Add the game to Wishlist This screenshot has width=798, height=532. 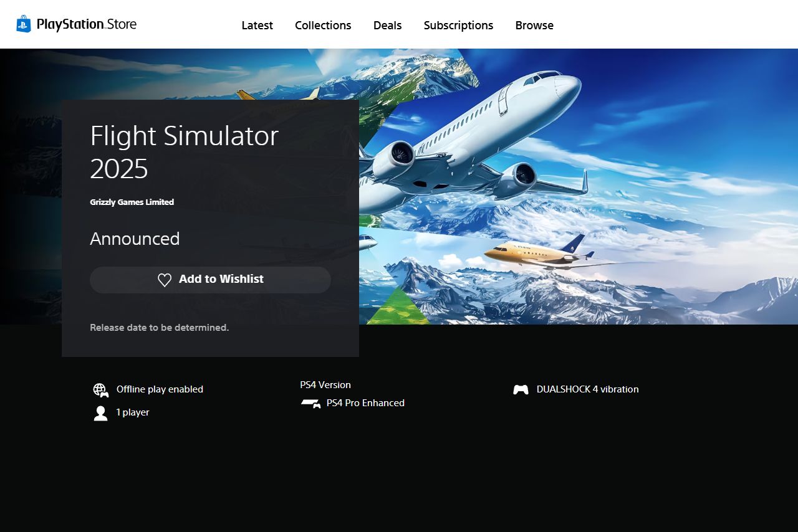pos(210,280)
